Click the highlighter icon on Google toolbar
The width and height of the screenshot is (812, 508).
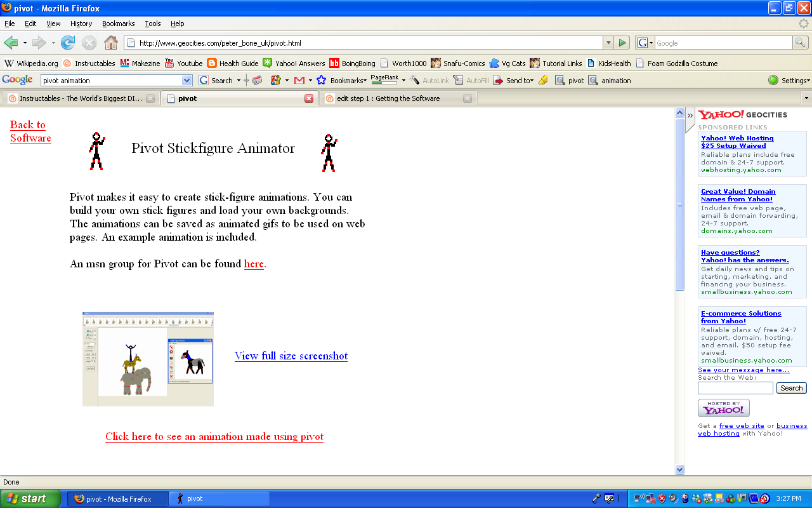pyautogui.click(x=543, y=80)
